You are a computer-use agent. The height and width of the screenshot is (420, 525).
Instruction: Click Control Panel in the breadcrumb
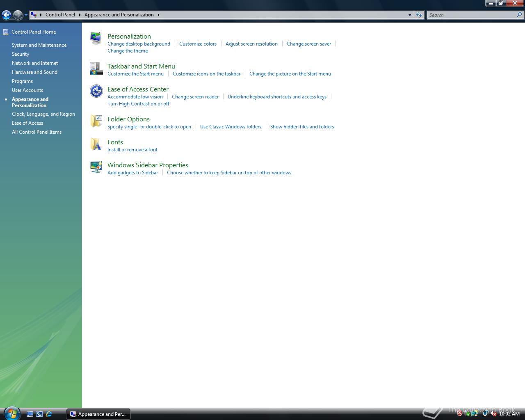pyautogui.click(x=60, y=15)
